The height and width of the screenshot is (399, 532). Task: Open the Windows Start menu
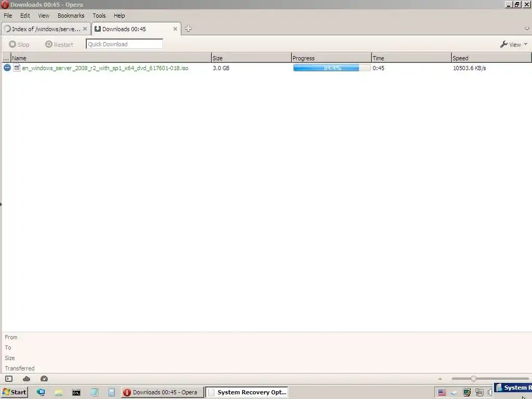pyautogui.click(x=14, y=392)
